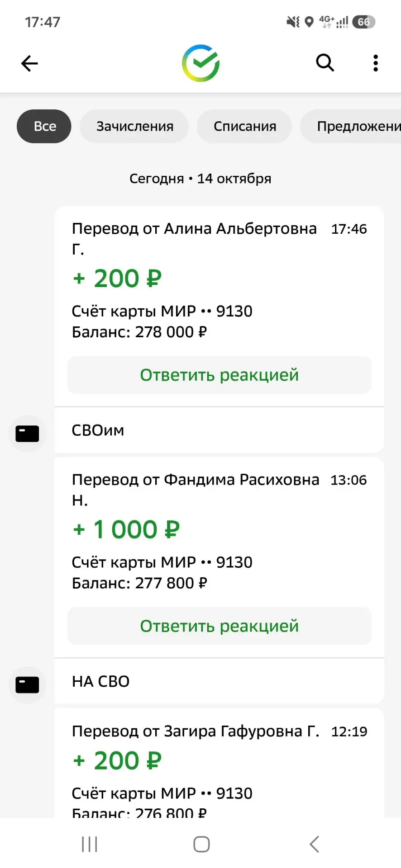Open the search magnifier icon
The width and height of the screenshot is (401, 868).
pyautogui.click(x=325, y=63)
